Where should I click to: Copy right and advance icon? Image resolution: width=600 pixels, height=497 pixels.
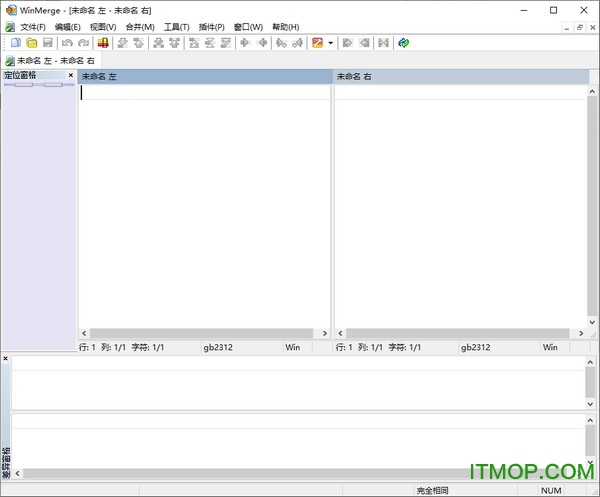[x=281, y=43]
